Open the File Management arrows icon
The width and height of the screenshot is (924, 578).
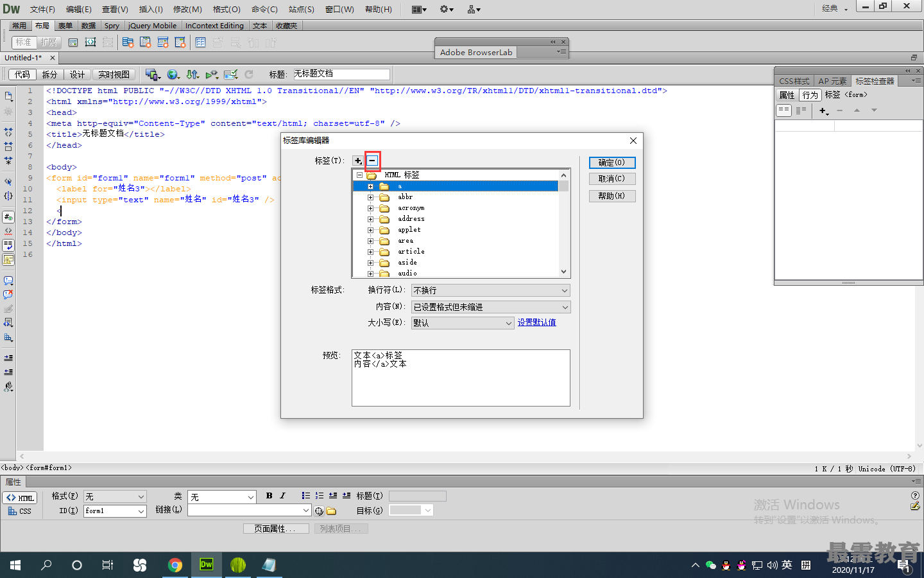pyautogui.click(x=193, y=74)
